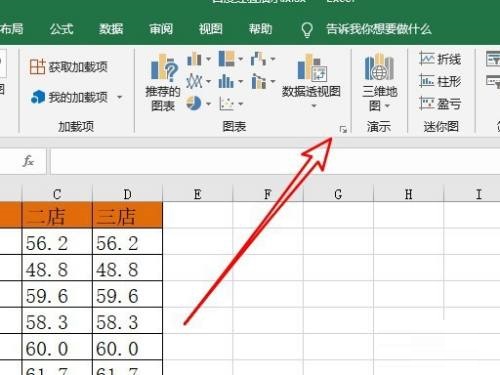Expand the 我的加载项 dropdown arrow

point(119,97)
